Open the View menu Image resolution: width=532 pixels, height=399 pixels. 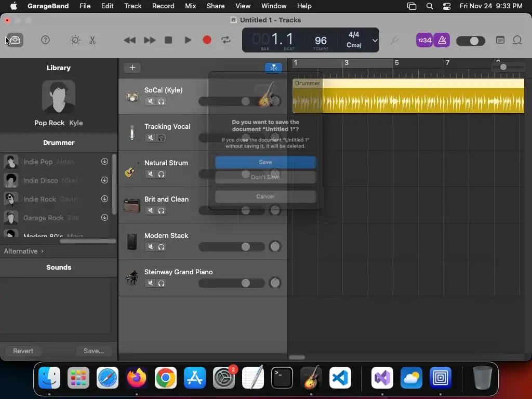[x=243, y=6]
